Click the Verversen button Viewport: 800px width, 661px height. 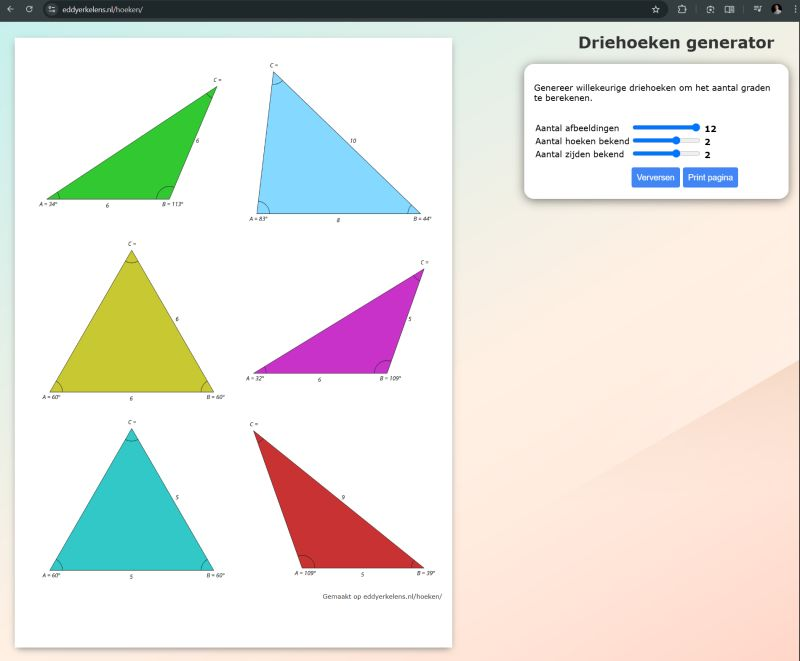tap(656, 177)
